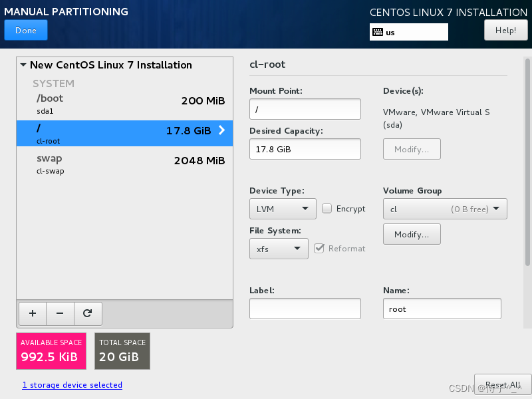The width and height of the screenshot is (532, 399).
Task: Click the us keyboard layout selector
Action: pos(409,32)
